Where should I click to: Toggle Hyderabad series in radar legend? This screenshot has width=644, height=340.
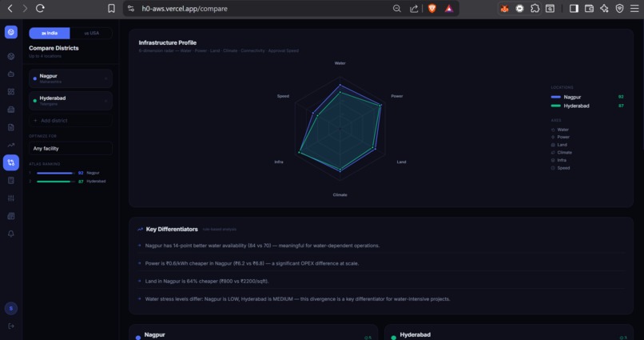tap(587, 106)
